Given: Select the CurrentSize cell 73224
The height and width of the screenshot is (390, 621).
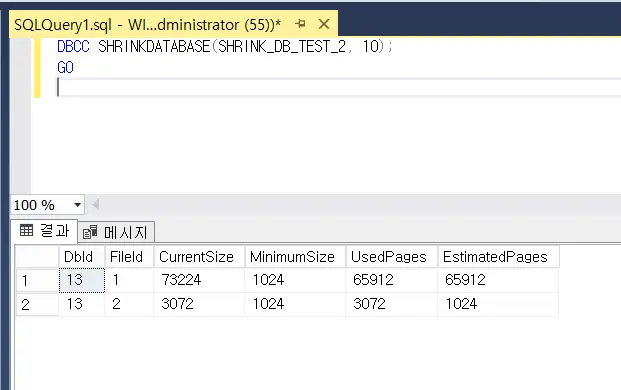Looking at the screenshot, I should 199,280.
